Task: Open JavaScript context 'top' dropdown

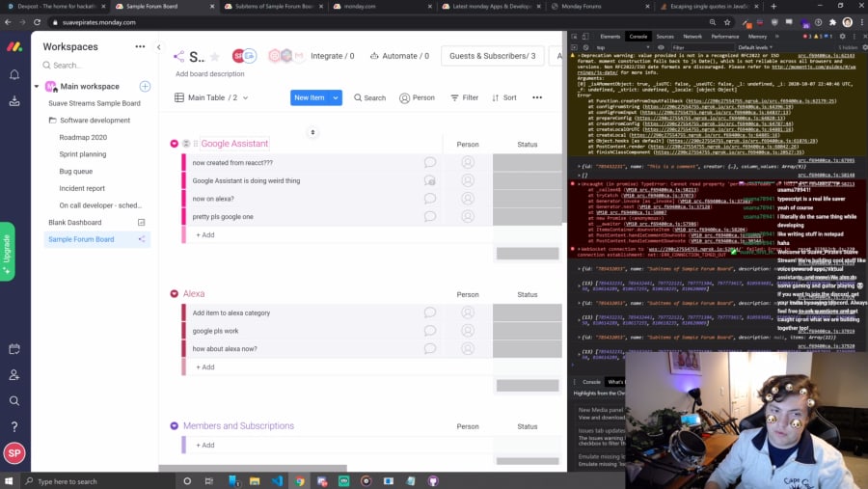Action: (x=623, y=47)
